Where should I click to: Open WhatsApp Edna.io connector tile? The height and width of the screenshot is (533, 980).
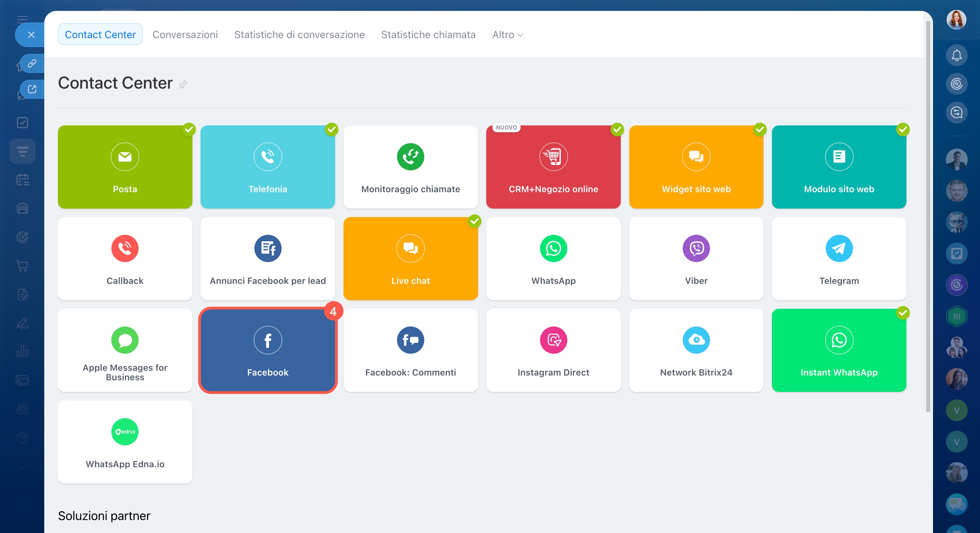(125, 442)
